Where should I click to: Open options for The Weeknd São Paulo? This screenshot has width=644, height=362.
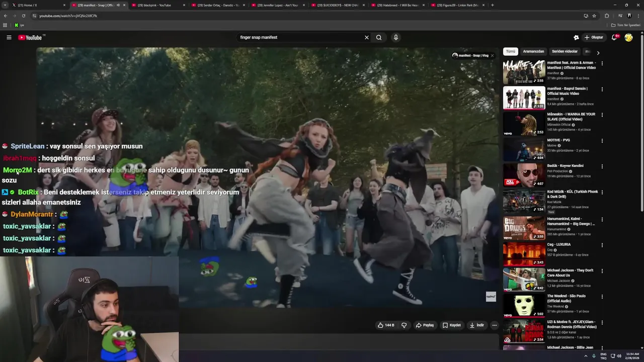click(x=602, y=297)
